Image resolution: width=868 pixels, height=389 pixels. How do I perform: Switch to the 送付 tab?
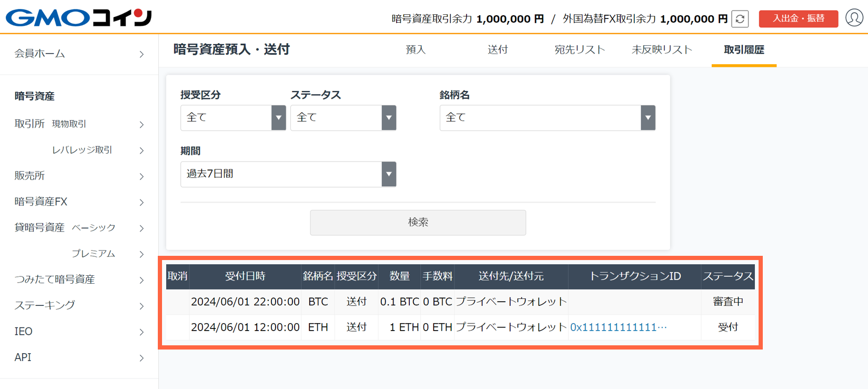tap(498, 50)
